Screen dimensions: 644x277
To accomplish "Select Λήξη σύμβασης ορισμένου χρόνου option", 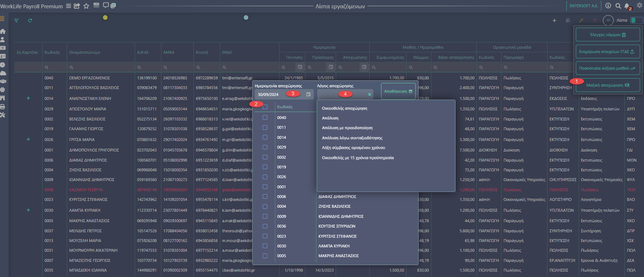I will 353,148.
